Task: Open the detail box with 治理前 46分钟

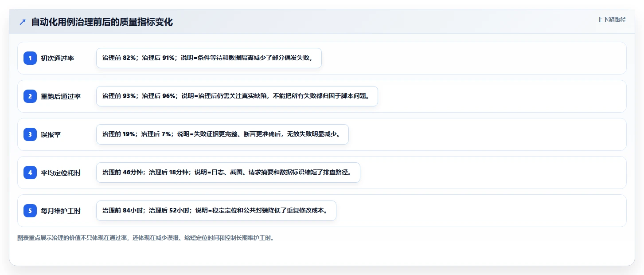Action: tap(228, 173)
